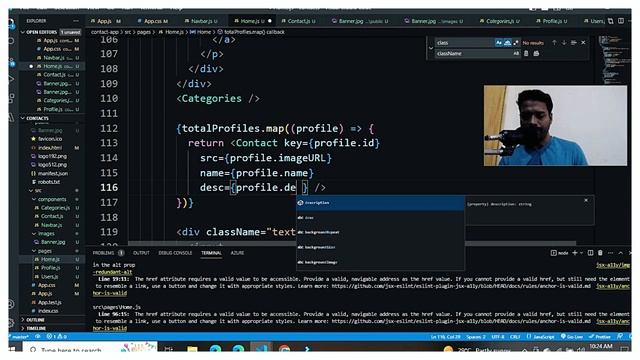Open compare changes icon in editor title bar
The width and height of the screenshot is (640, 360).
[x=611, y=21]
